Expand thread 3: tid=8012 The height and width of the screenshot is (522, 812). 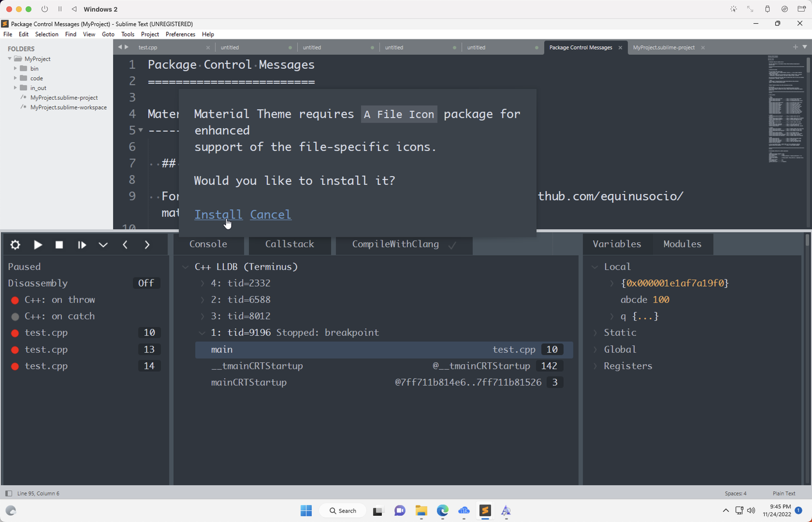202,317
